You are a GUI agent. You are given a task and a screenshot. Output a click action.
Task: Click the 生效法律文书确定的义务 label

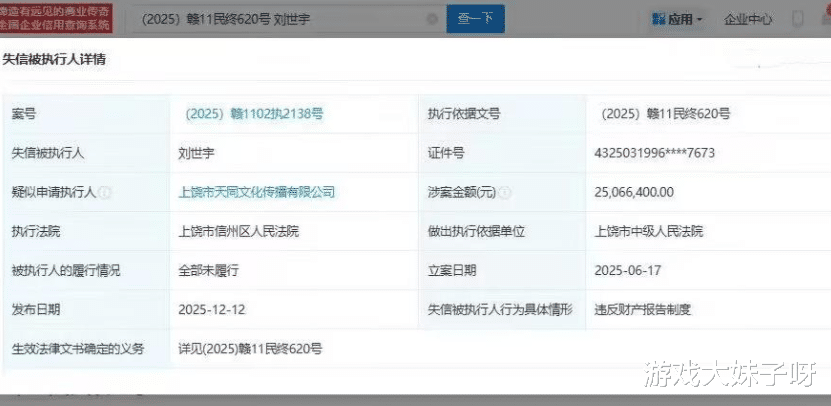coord(78,349)
